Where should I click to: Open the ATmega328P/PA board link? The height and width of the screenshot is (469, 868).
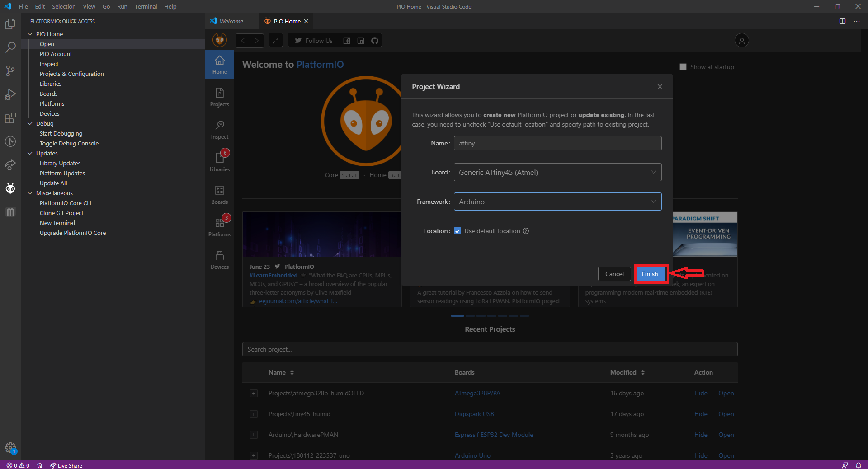pyautogui.click(x=477, y=393)
